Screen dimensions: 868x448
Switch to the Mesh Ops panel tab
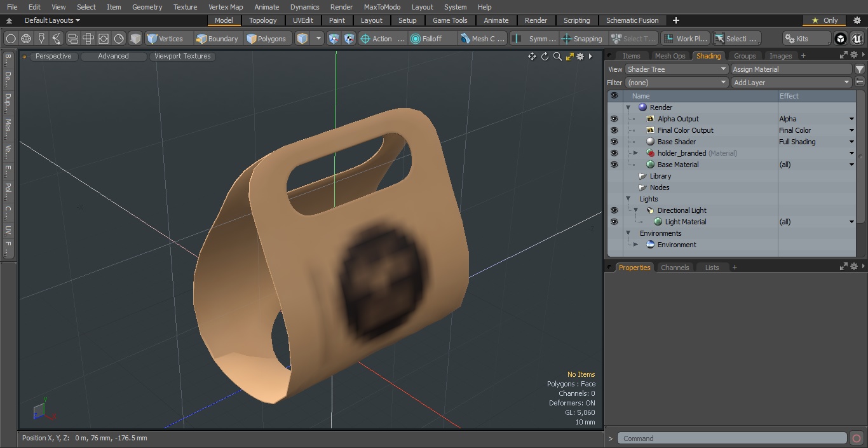coord(670,56)
